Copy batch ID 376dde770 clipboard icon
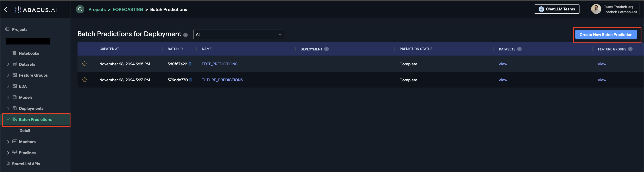 pos(191,80)
